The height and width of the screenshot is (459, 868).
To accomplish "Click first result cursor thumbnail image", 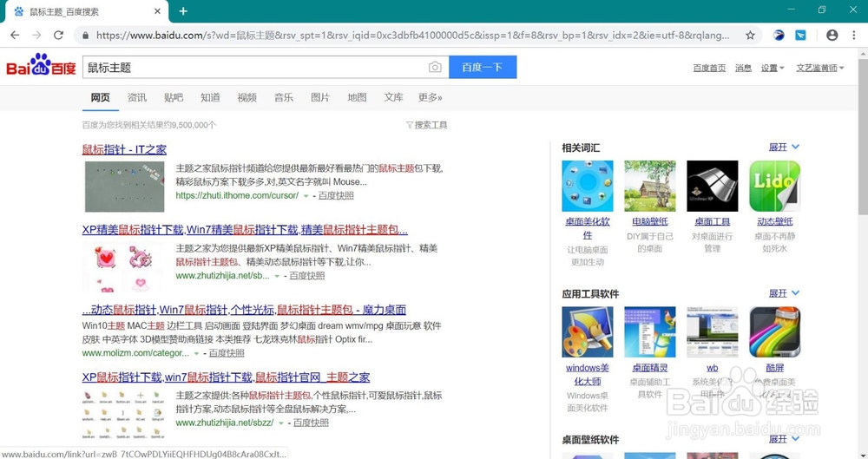I will 124,187.
